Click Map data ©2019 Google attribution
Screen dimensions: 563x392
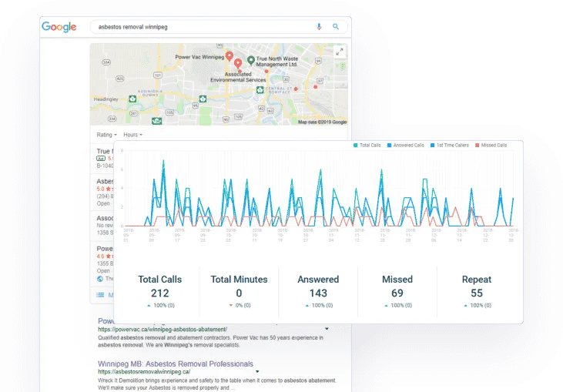pos(322,122)
